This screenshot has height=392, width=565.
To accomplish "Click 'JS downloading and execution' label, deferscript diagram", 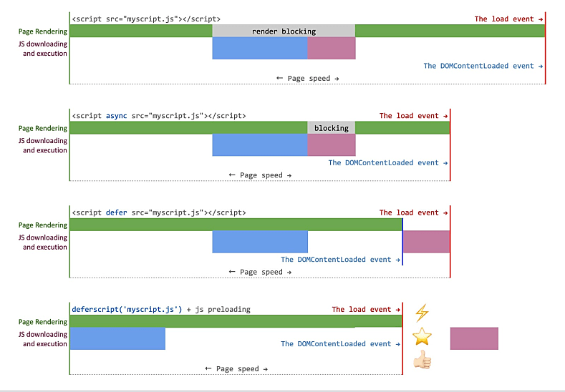I will coord(42,339).
